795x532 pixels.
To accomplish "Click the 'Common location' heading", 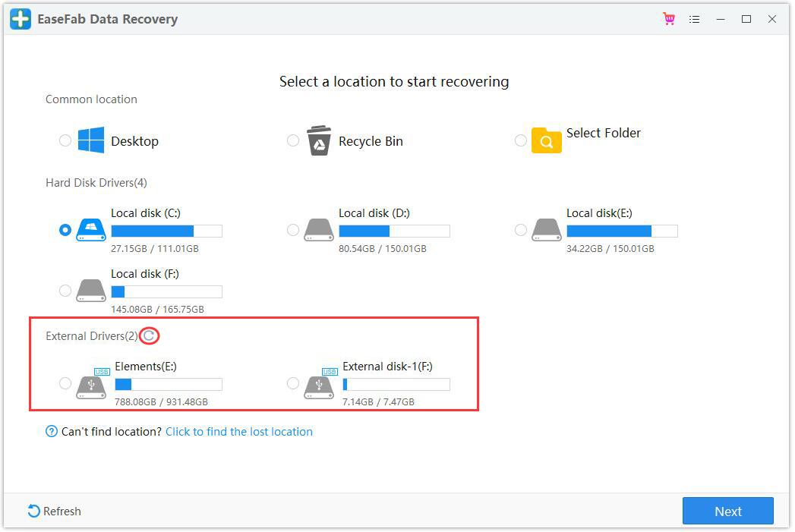I will click(91, 99).
